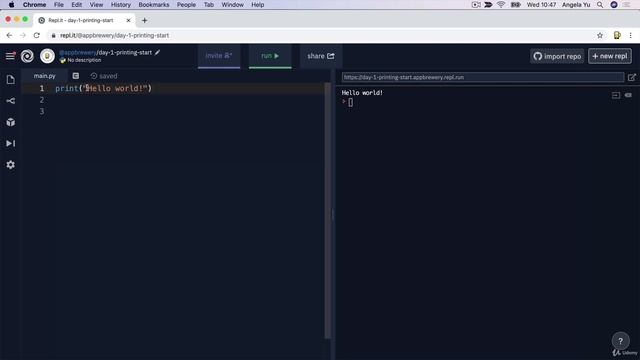This screenshot has width=640, height=360.
Task: Open the History menu
Action: tap(121, 5)
